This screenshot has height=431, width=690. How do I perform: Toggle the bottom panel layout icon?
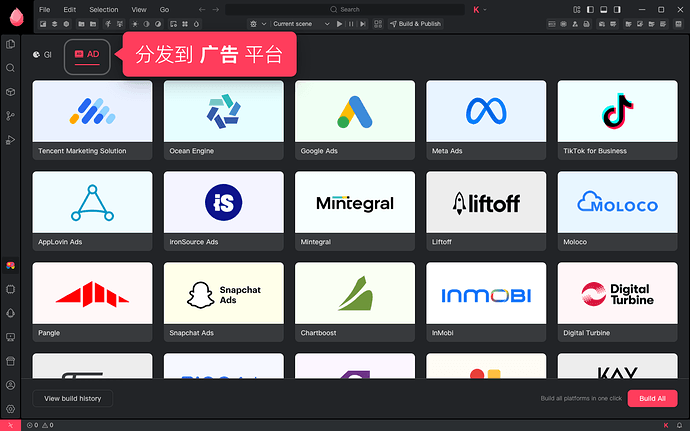pyautogui.click(x=604, y=10)
